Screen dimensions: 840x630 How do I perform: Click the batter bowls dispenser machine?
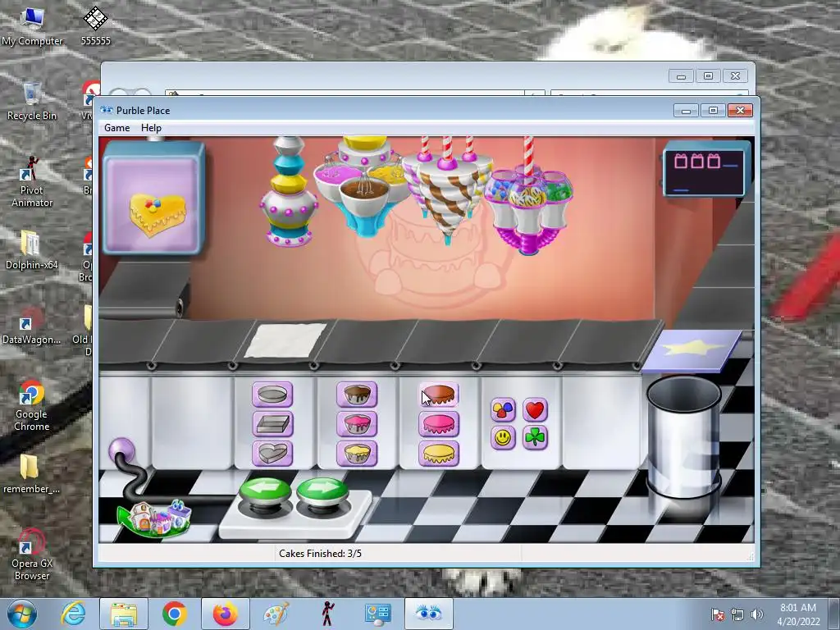(365, 185)
